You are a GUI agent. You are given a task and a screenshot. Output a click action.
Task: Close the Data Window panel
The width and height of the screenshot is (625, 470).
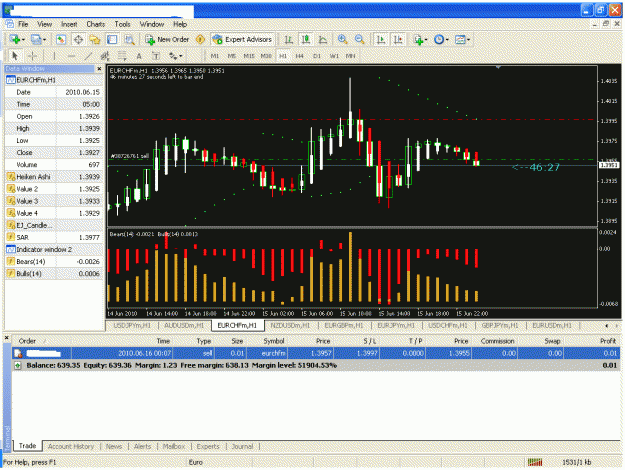point(99,69)
